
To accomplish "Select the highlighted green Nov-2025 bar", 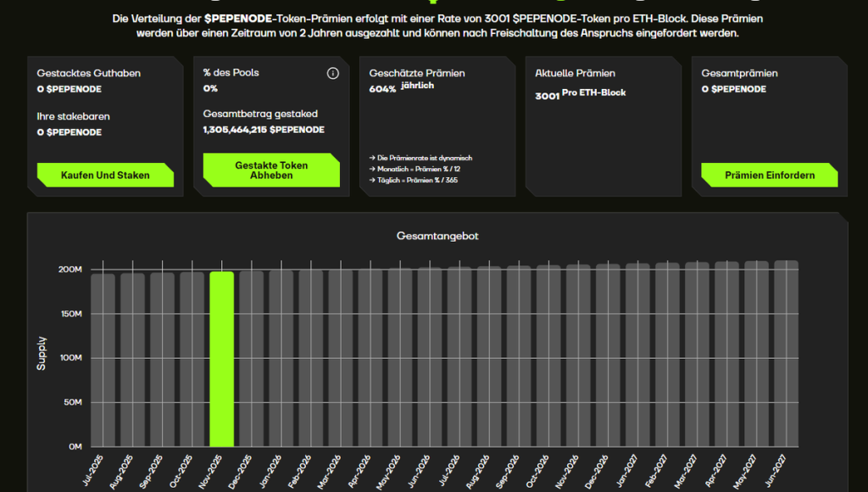I will 221,358.
